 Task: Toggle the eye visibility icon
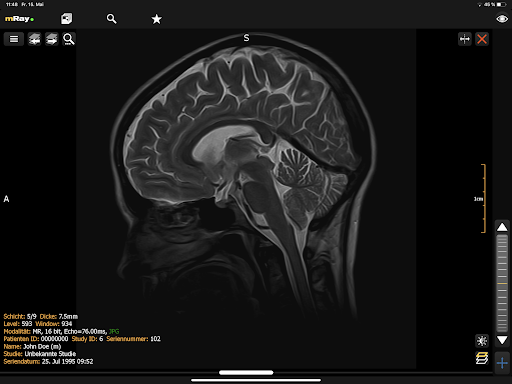(502, 19)
